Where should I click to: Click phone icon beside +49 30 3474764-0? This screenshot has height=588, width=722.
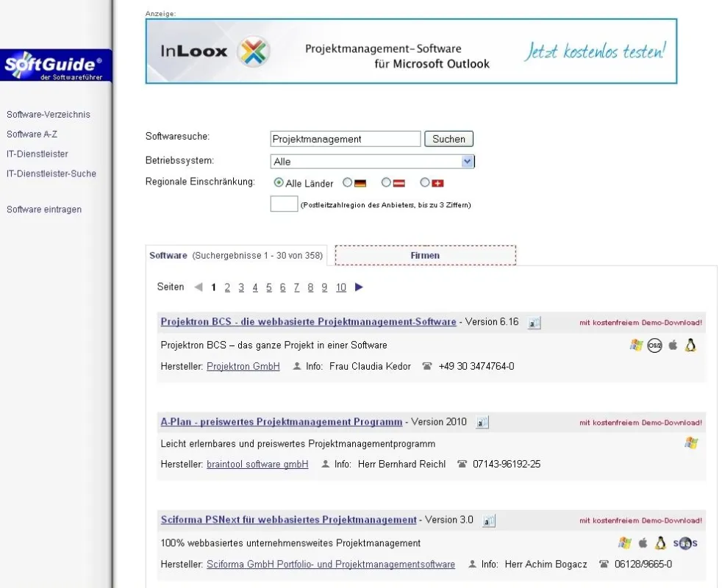tap(427, 367)
